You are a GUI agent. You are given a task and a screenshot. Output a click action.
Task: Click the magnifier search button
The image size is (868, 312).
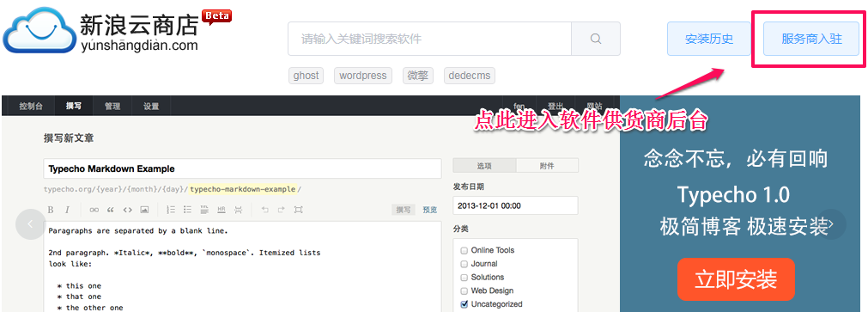tap(596, 39)
